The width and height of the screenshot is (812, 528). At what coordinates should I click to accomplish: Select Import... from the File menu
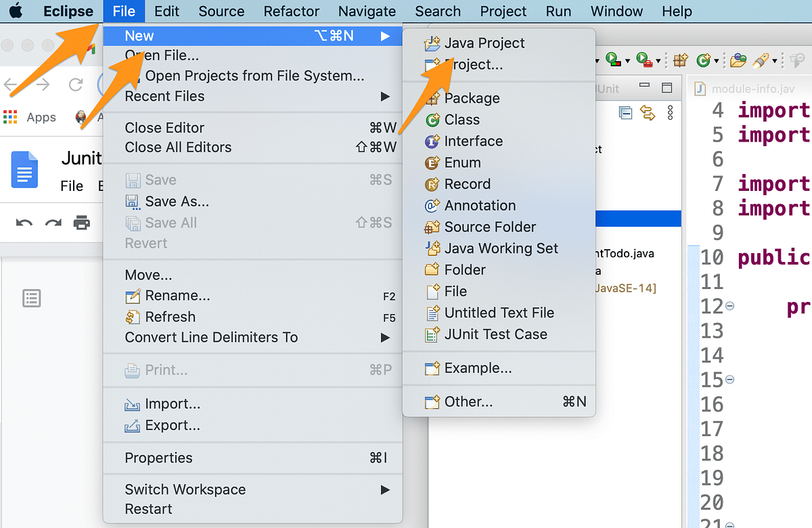161,404
